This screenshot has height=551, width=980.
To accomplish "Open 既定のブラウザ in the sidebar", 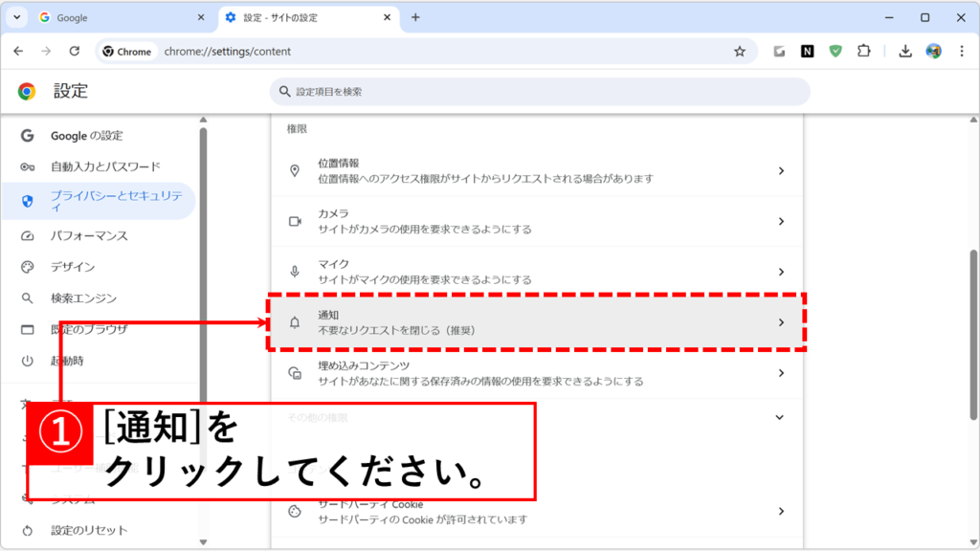I will point(99,329).
